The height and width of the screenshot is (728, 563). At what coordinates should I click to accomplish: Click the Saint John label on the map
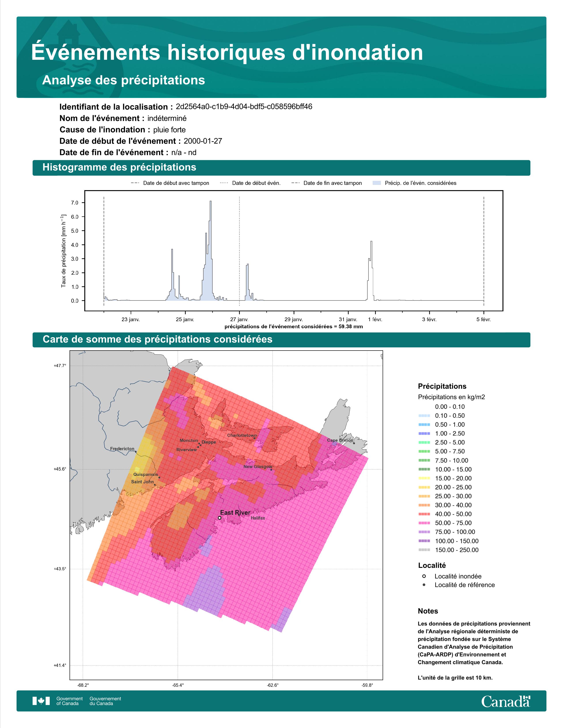(x=142, y=482)
